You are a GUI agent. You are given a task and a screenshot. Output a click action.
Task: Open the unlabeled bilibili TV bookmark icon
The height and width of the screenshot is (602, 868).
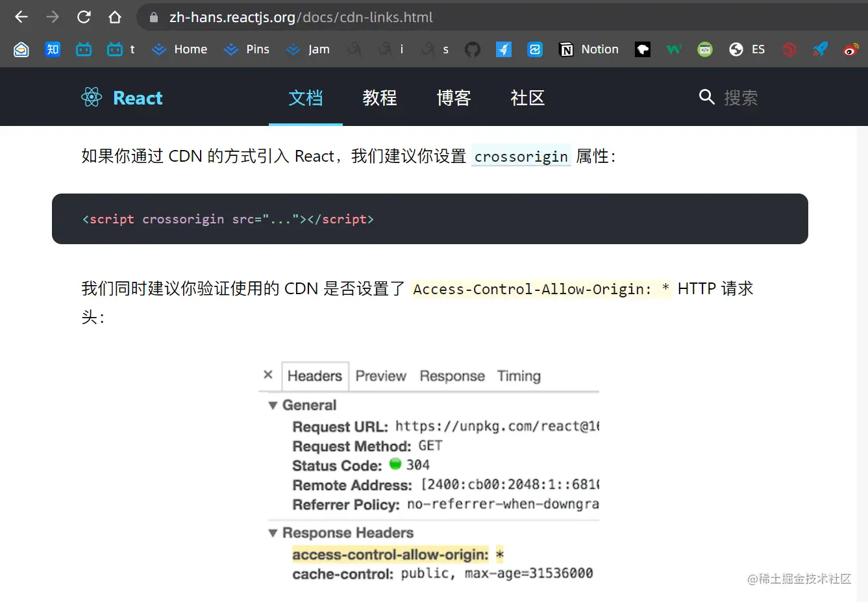tap(84, 49)
